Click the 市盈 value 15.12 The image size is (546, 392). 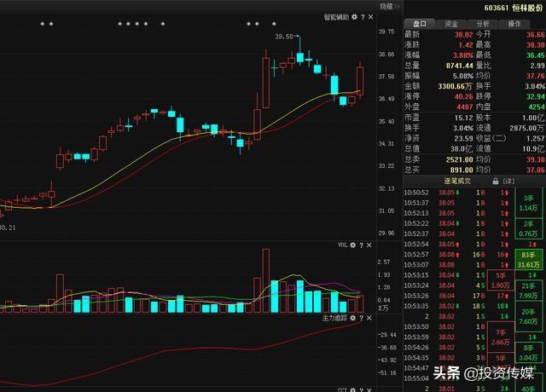point(463,118)
